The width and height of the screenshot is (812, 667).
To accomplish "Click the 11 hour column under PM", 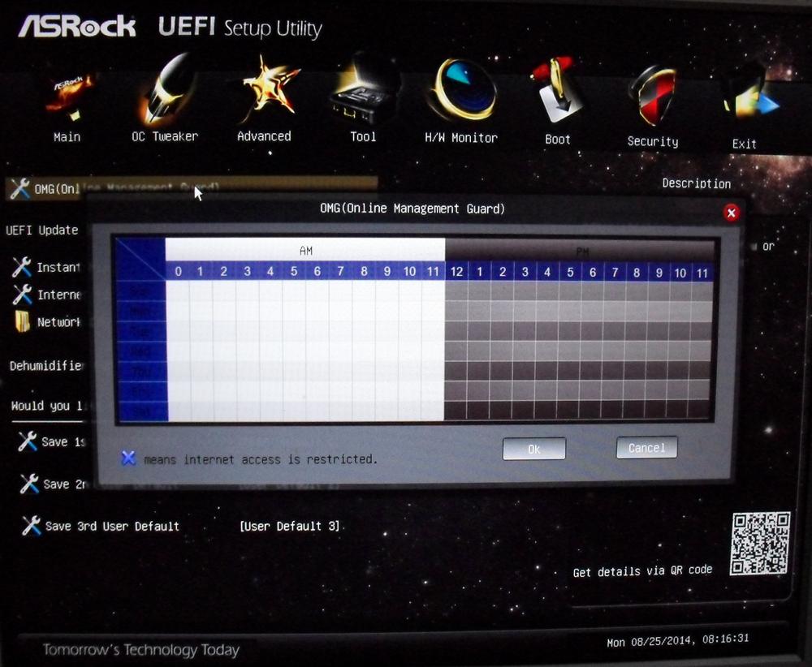I will (x=702, y=273).
